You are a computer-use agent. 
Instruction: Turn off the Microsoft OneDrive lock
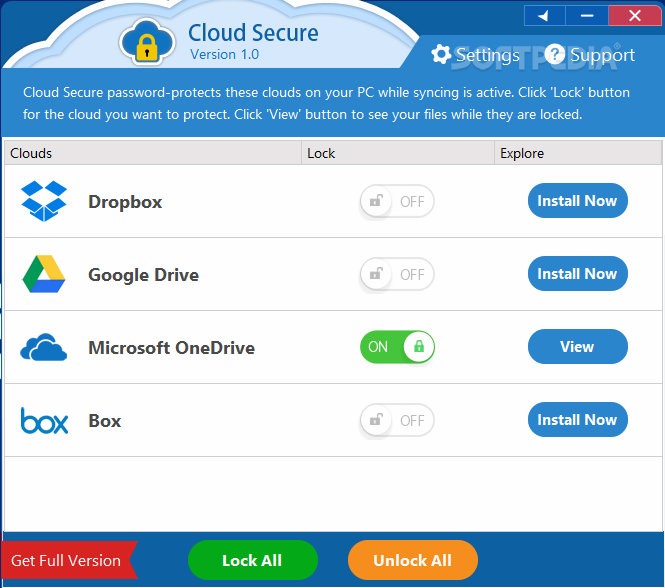click(397, 347)
